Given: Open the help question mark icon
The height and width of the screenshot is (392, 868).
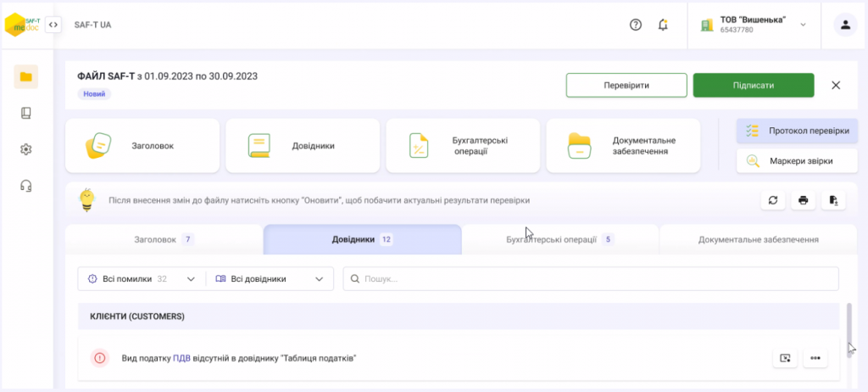Looking at the screenshot, I should 636,25.
